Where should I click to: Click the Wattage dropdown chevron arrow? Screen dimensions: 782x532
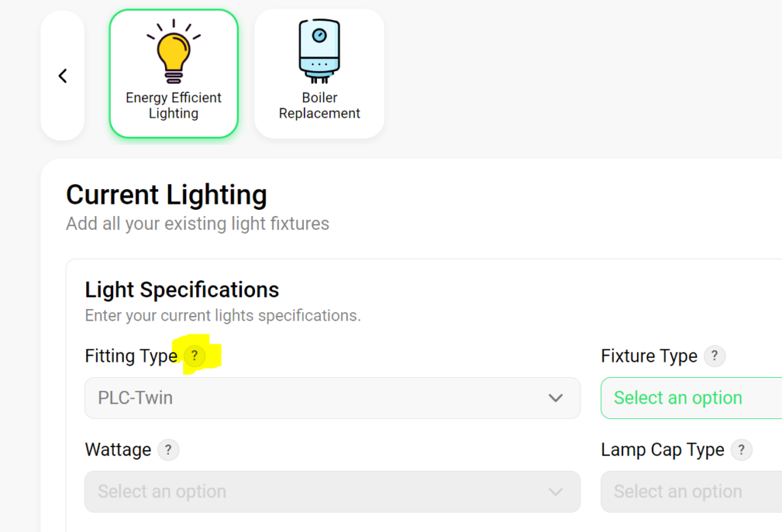pos(556,492)
